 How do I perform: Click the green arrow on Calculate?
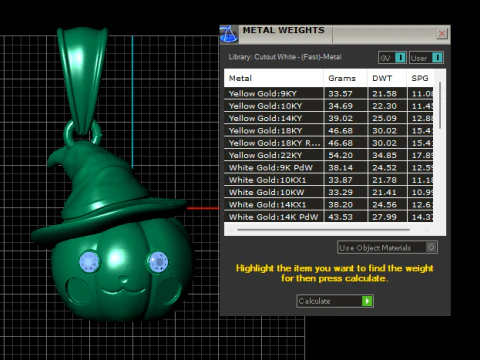coord(367,301)
